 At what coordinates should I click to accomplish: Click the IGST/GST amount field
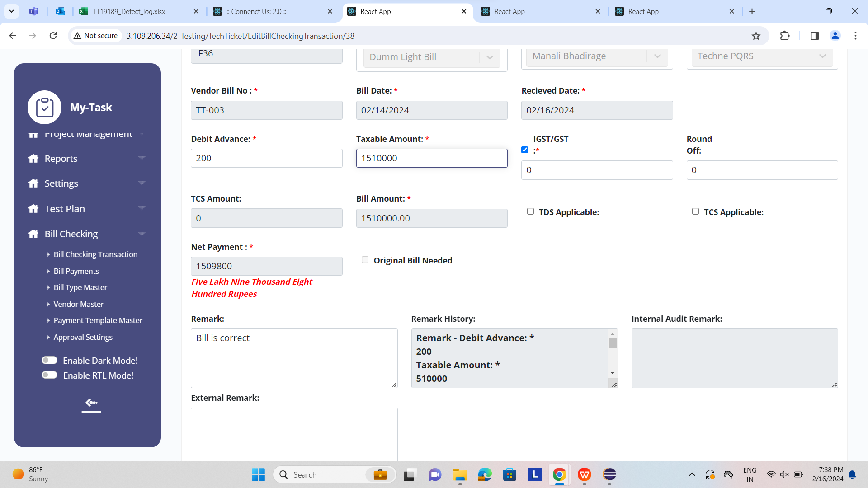click(x=597, y=170)
